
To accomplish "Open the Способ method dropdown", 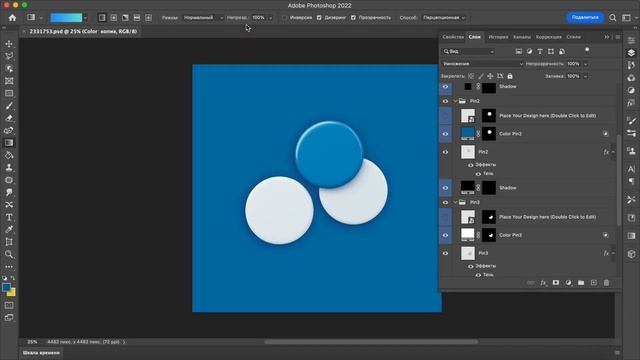I will coord(444,18).
